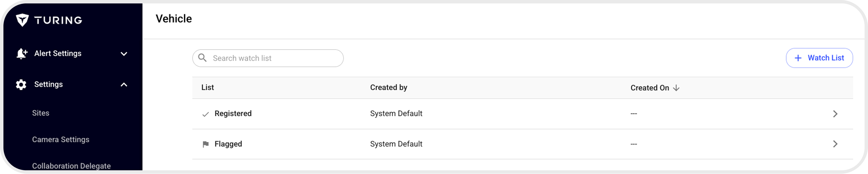Image resolution: width=868 pixels, height=174 pixels.
Task: Open the Registered watch list
Action: (x=233, y=114)
